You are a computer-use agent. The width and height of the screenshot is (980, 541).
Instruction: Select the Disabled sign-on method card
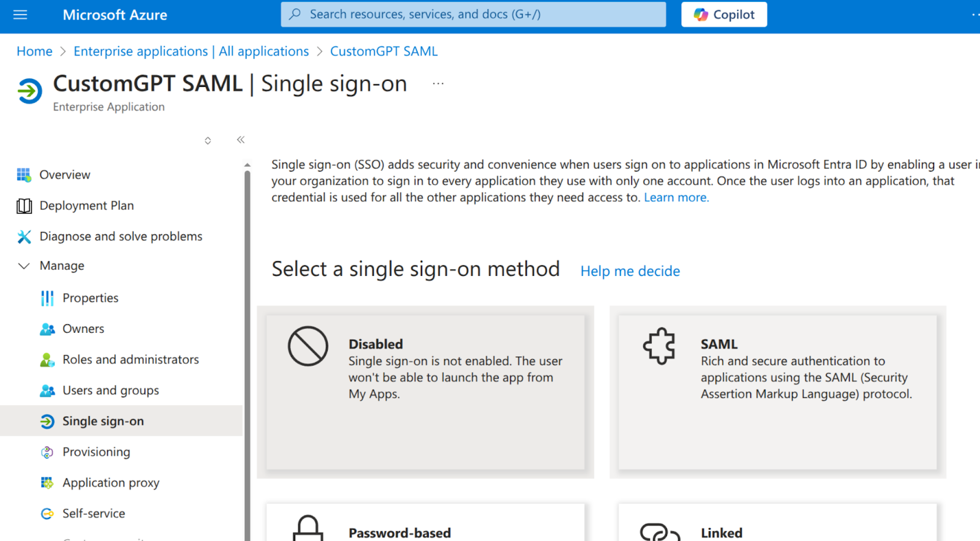tap(425, 392)
